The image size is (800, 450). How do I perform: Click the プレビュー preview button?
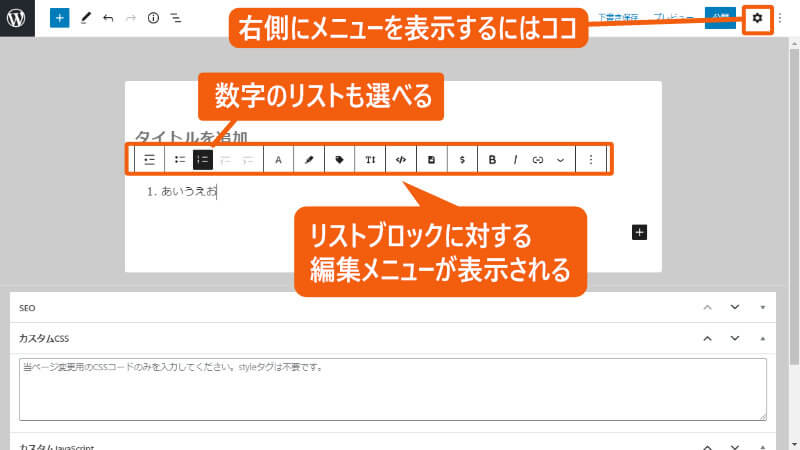point(673,18)
